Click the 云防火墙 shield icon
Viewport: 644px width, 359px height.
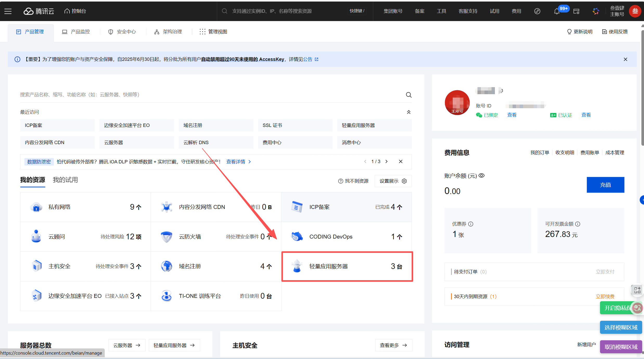(x=167, y=237)
